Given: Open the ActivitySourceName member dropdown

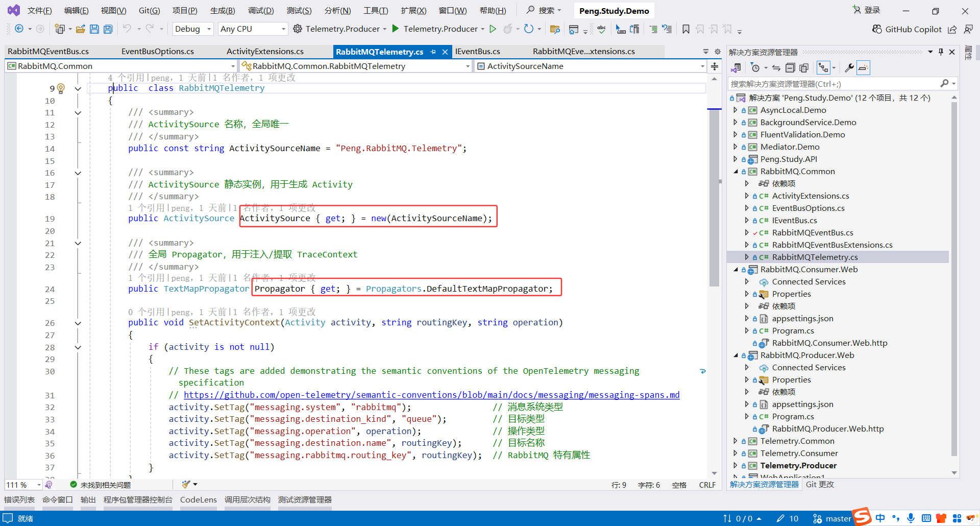Looking at the screenshot, I should tap(591, 66).
